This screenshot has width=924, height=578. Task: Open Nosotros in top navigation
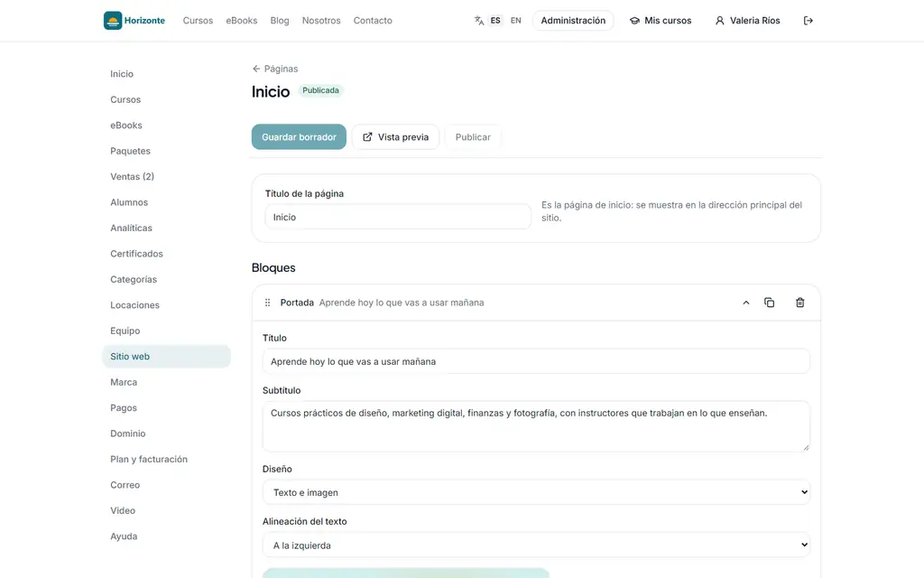(321, 21)
